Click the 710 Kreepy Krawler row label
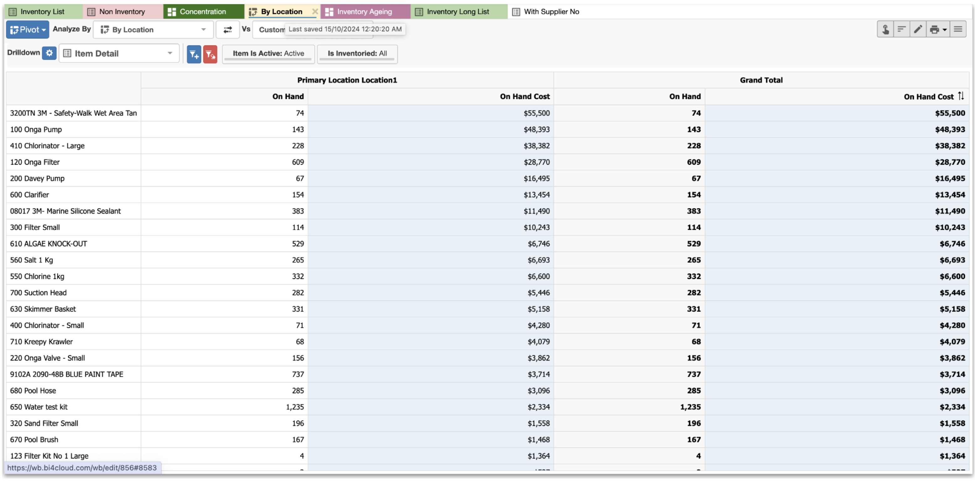 point(41,342)
